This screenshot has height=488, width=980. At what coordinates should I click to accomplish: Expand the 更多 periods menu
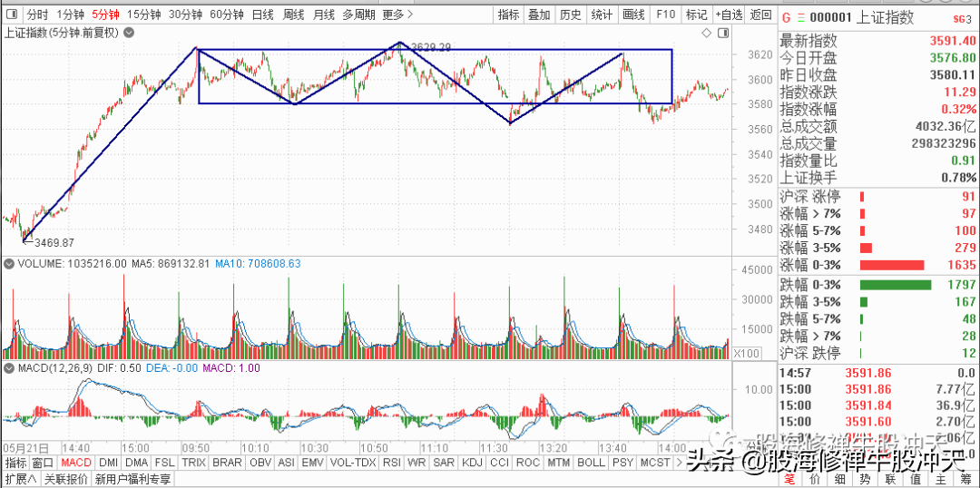click(x=398, y=15)
